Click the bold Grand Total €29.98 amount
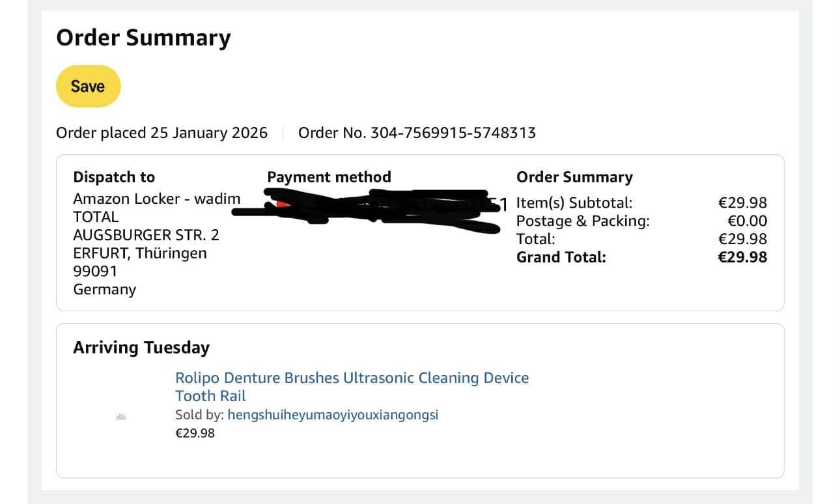Image resolution: width=840 pixels, height=504 pixels. coord(742,257)
